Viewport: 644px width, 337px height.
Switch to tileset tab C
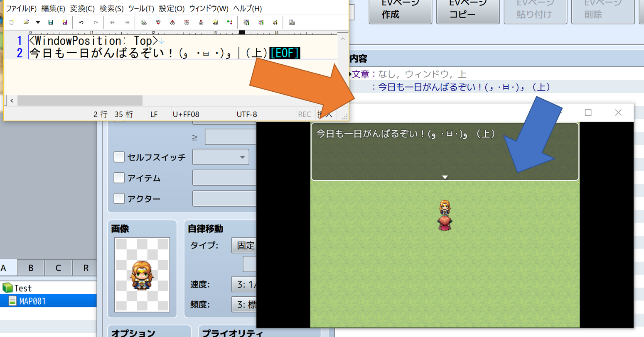click(58, 268)
